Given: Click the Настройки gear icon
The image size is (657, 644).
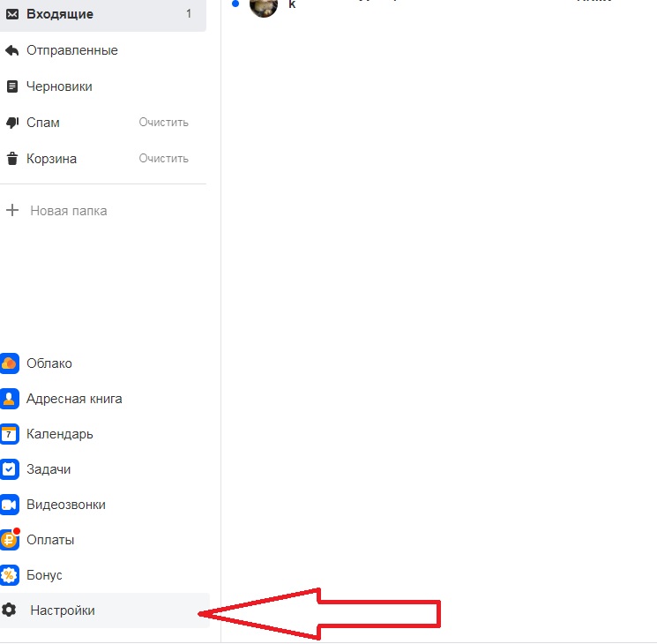Looking at the screenshot, I should (x=9, y=610).
